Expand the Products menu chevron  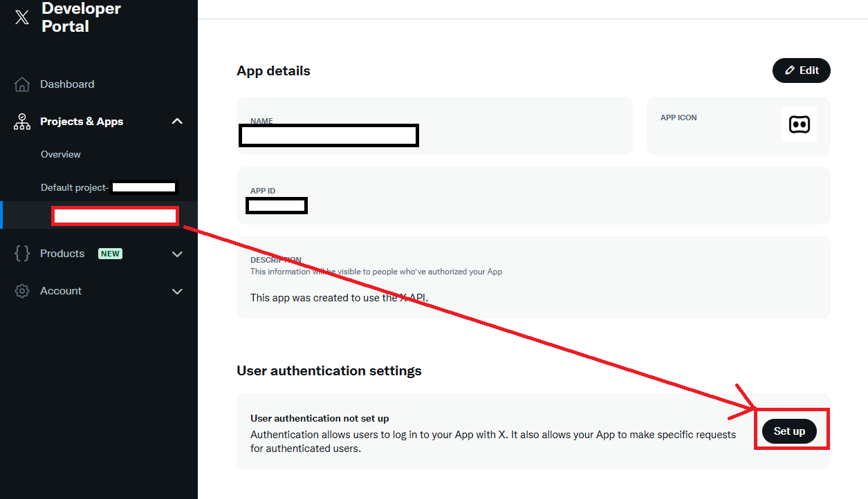[177, 254]
